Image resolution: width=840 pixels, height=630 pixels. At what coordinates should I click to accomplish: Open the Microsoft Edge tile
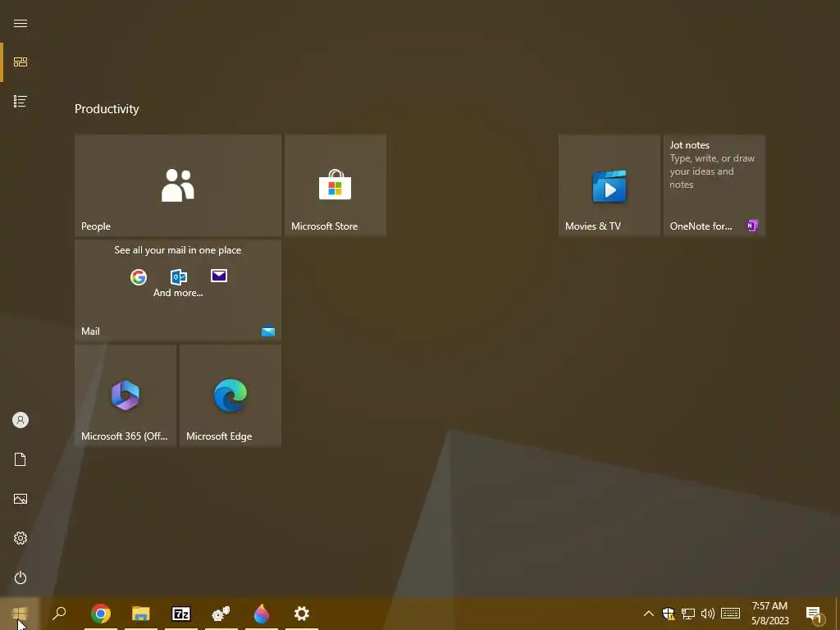pyautogui.click(x=231, y=395)
